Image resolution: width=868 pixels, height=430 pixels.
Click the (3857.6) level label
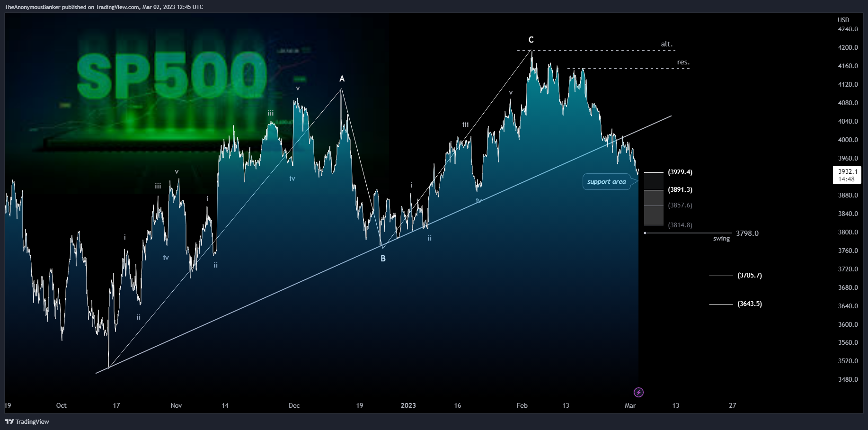pyautogui.click(x=680, y=205)
